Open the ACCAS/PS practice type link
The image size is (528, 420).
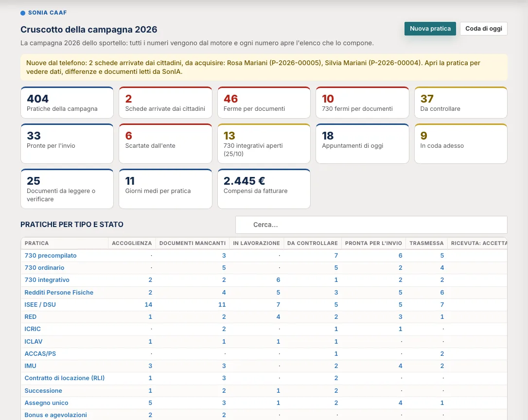(40, 354)
